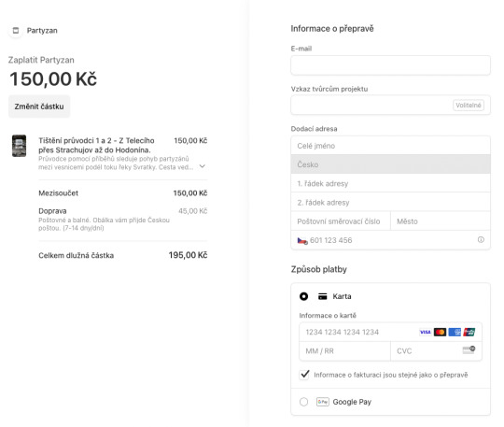The width and height of the screenshot is (504, 427).
Task: Focus the card number field
Action: coord(390,332)
